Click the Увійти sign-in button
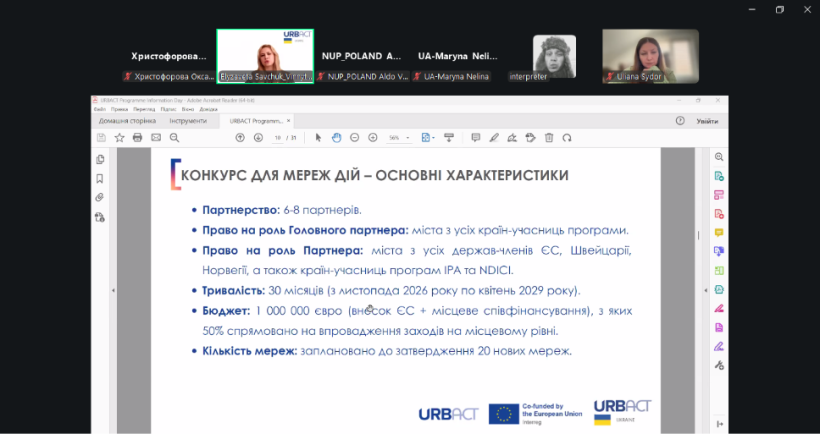Viewport: 820px width, 434px height. click(x=707, y=121)
